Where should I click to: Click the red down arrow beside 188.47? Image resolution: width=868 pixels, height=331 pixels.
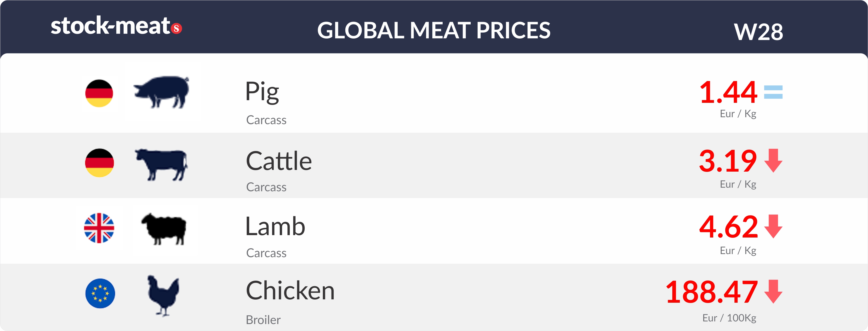[x=773, y=291]
